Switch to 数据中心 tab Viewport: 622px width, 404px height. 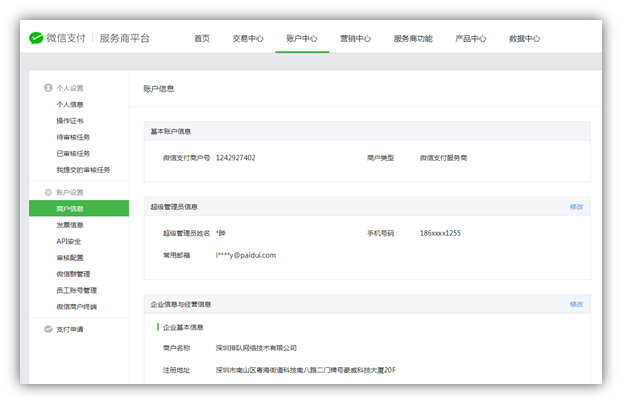click(x=524, y=38)
